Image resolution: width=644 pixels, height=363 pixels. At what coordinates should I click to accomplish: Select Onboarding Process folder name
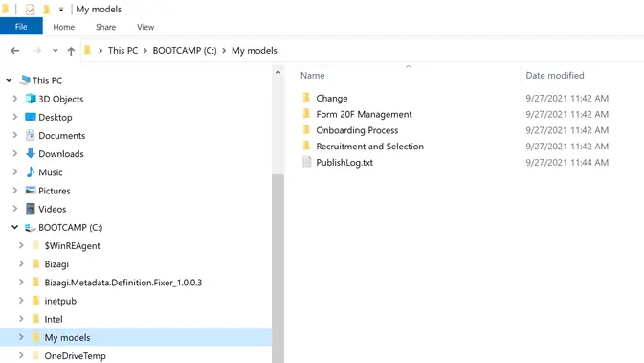pyautogui.click(x=357, y=130)
